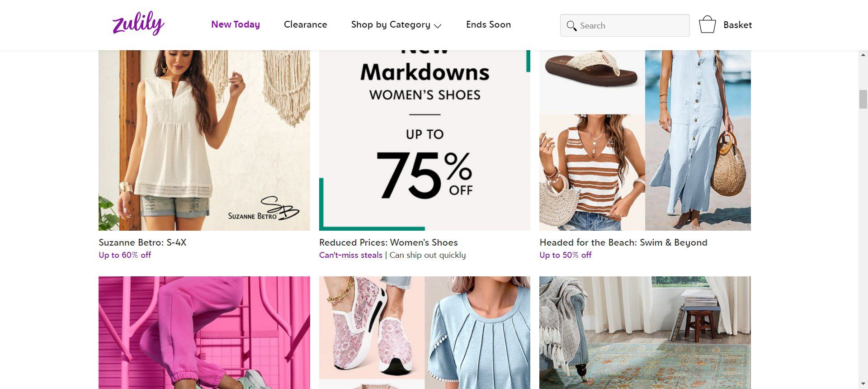Click the beach swimwear collage image
This screenshot has height=389, width=868.
(645, 140)
